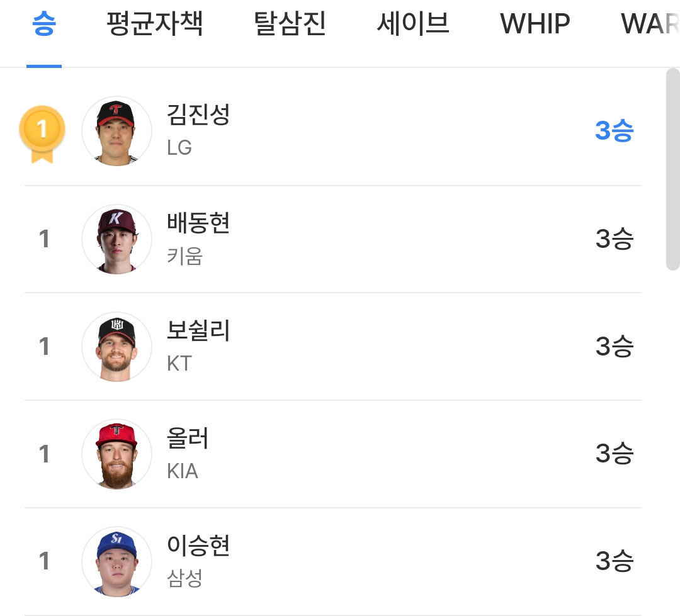Click the 김진성 player name

pyautogui.click(x=198, y=115)
